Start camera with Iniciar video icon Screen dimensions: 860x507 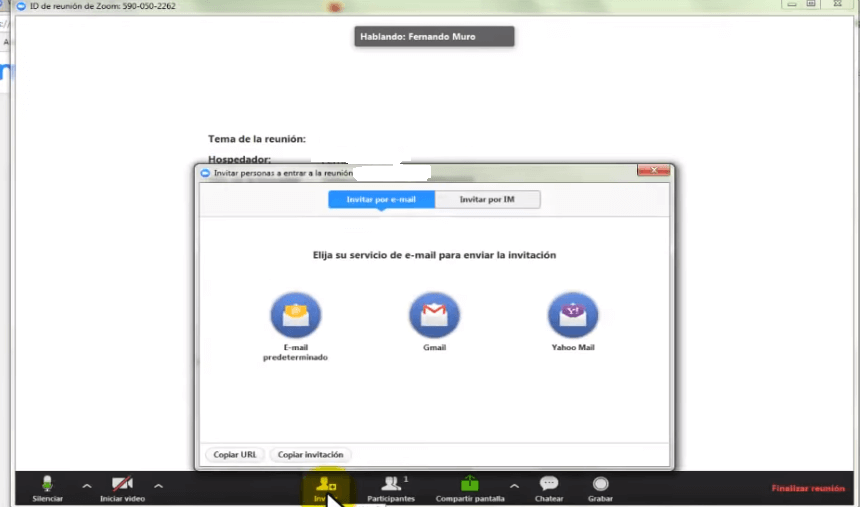pos(122,484)
